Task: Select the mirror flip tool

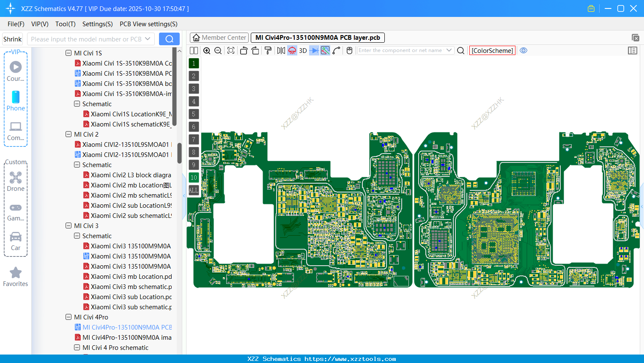Action: (x=281, y=50)
